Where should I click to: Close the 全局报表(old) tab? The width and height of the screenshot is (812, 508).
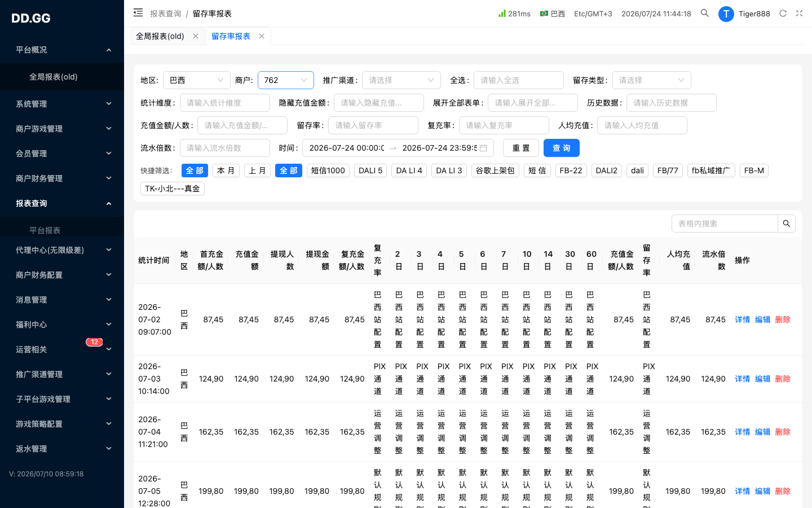click(x=196, y=36)
